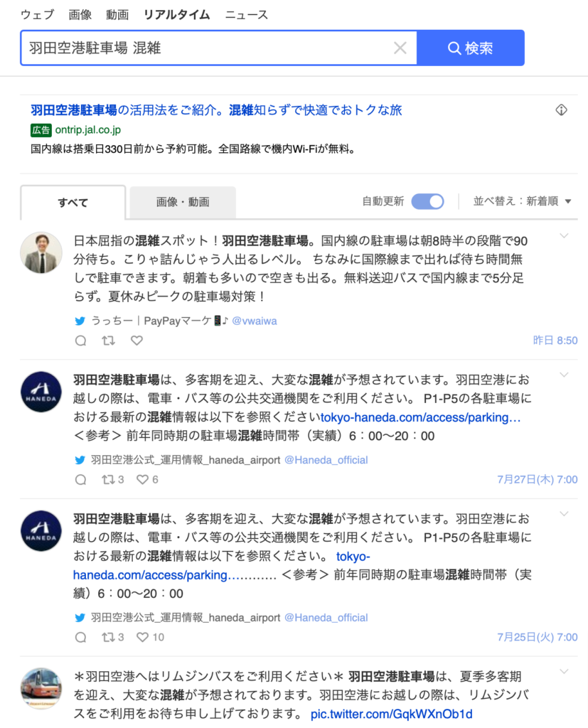Click the 広告 ad label badge
The image size is (588, 728).
41,130
